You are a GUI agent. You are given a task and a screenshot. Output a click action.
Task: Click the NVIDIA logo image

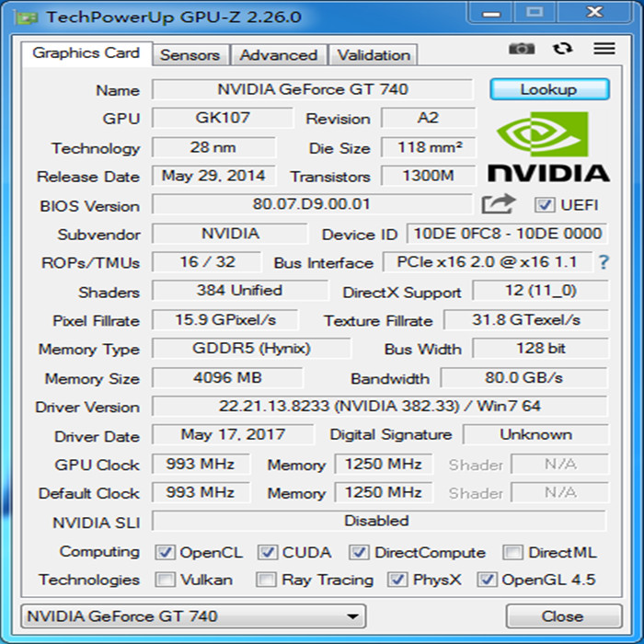(x=548, y=147)
